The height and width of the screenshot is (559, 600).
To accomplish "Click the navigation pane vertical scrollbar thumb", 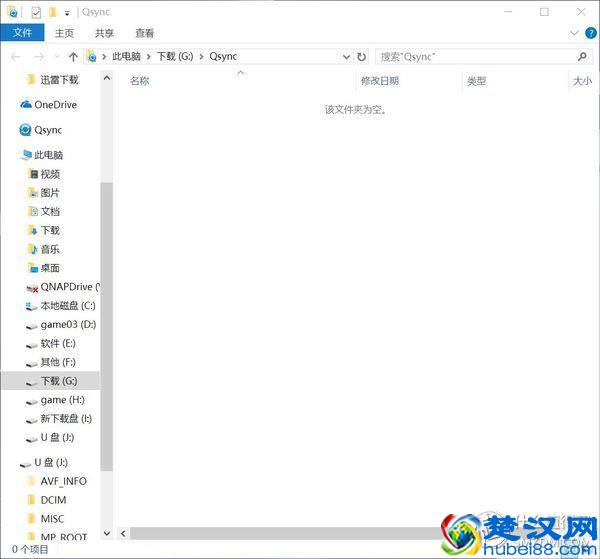I will click(x=107, y=327).
